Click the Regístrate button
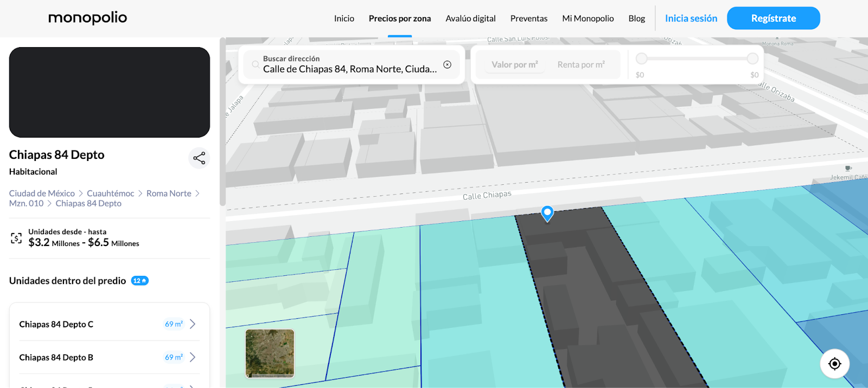Viewport: 868px width, 388px height. pyautogui.click(x=773, y=18)
